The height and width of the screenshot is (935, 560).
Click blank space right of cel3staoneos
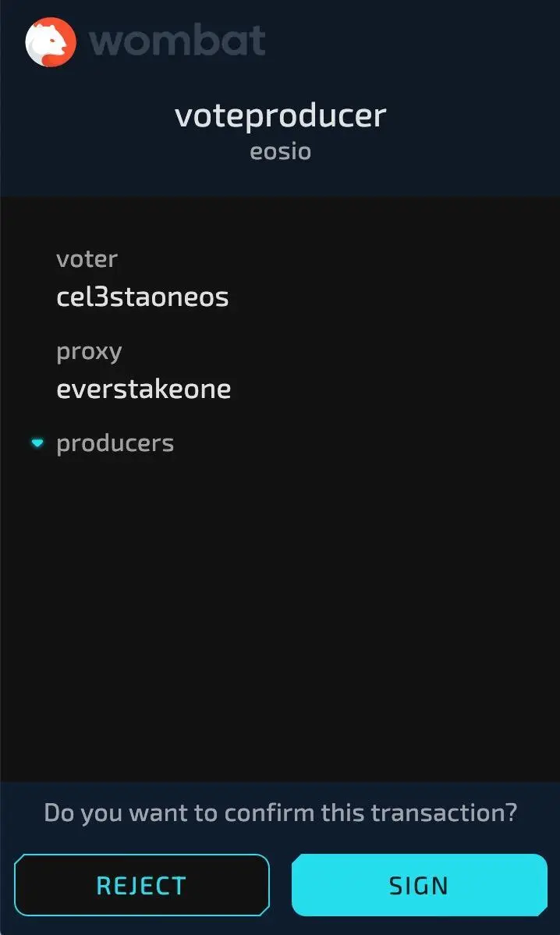click(390, 297)
